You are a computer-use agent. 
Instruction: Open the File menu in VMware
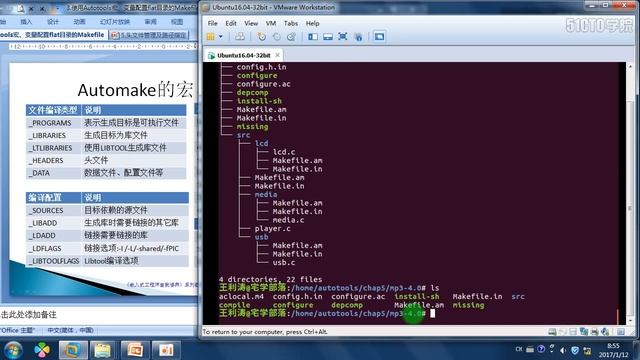212,23
